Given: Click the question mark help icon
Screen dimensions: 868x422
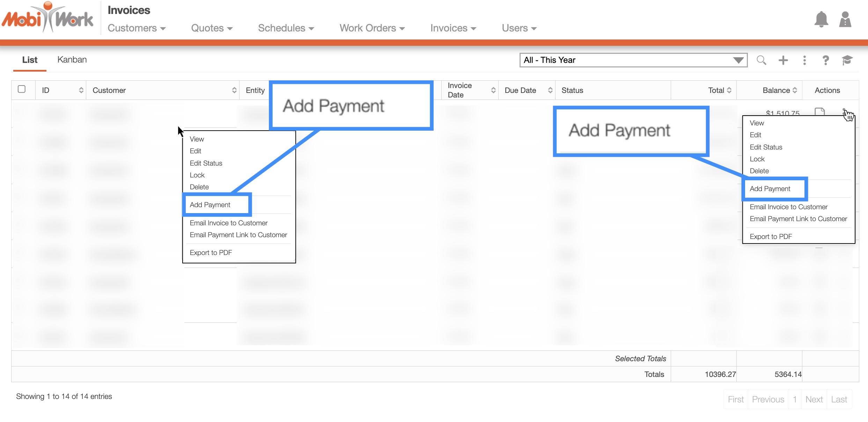Looking at the screenshot, I should coord(825,60).
